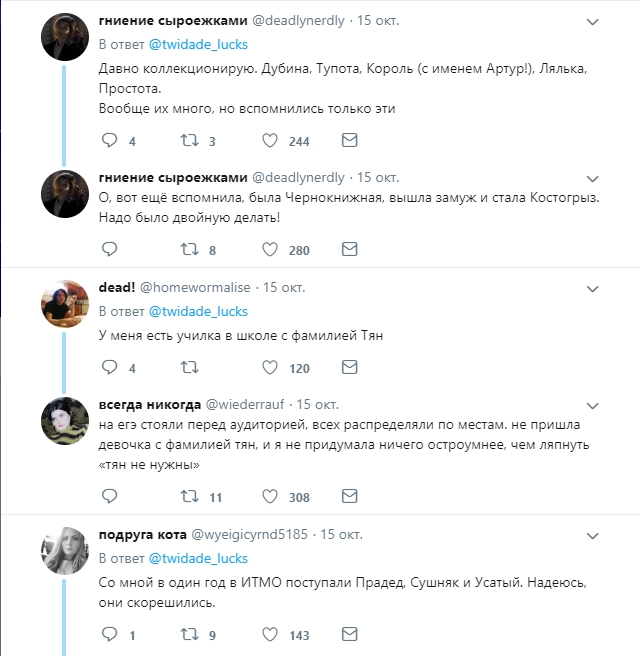Click the envelope icon under the ИТМО tweet
Viewport: 640px width, 656px height.
coord(349,634)
